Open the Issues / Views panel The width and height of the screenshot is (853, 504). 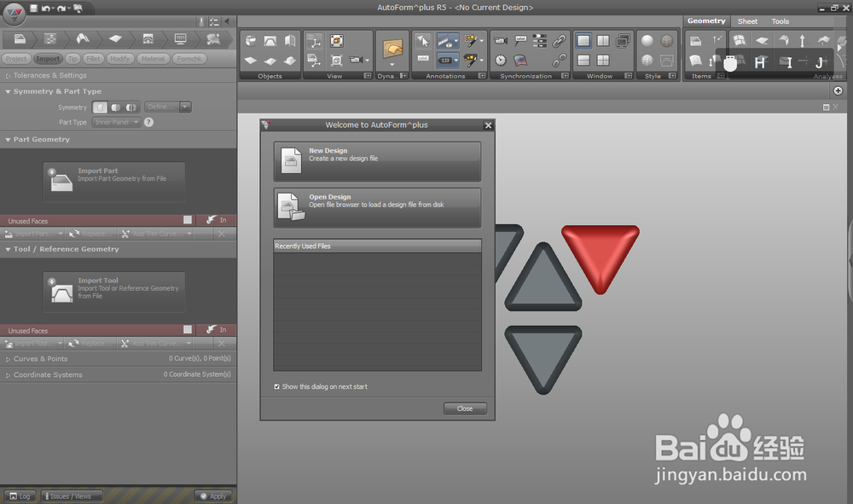point(72,495)
